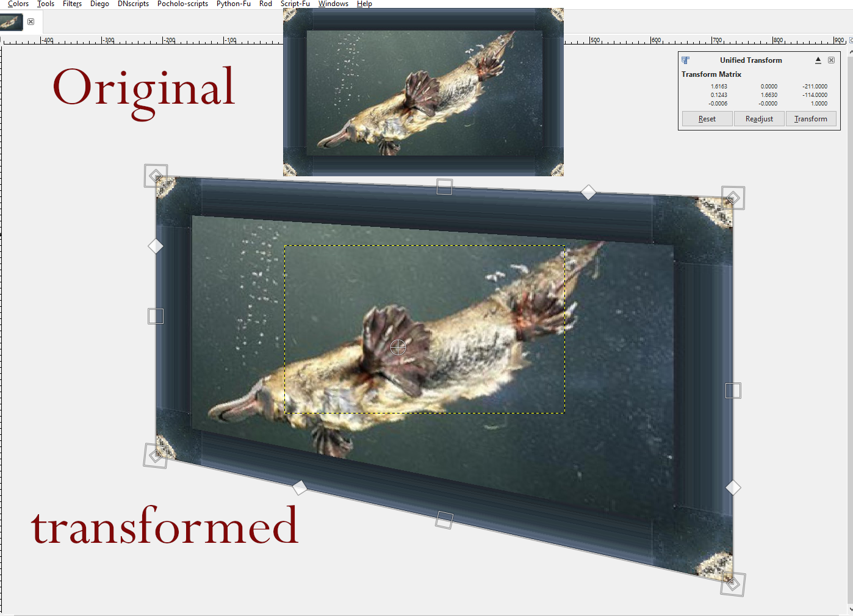Image resolution: width=853 pixels, height=616 pixels.
Task: Apply the transform with the Transform button
Action: tap(811, 118)
